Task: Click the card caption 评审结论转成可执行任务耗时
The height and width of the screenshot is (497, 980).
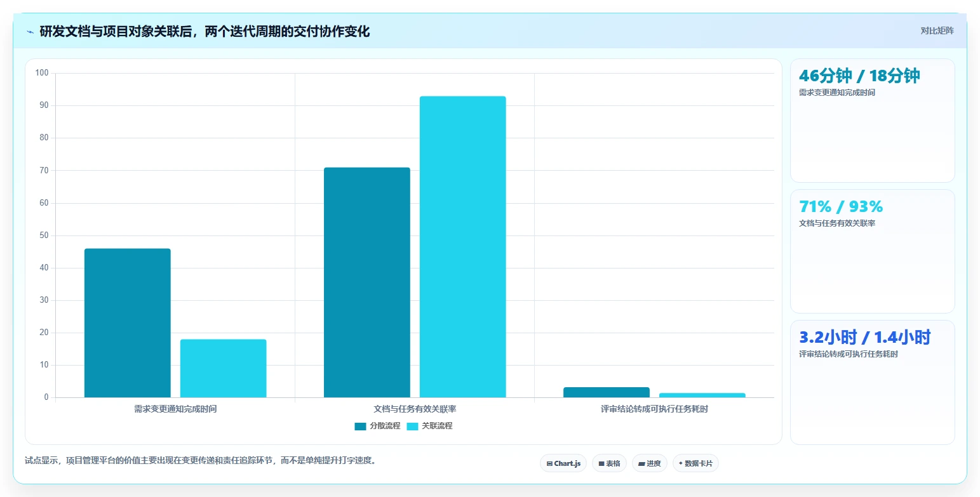Action: (x=849, y=354)
